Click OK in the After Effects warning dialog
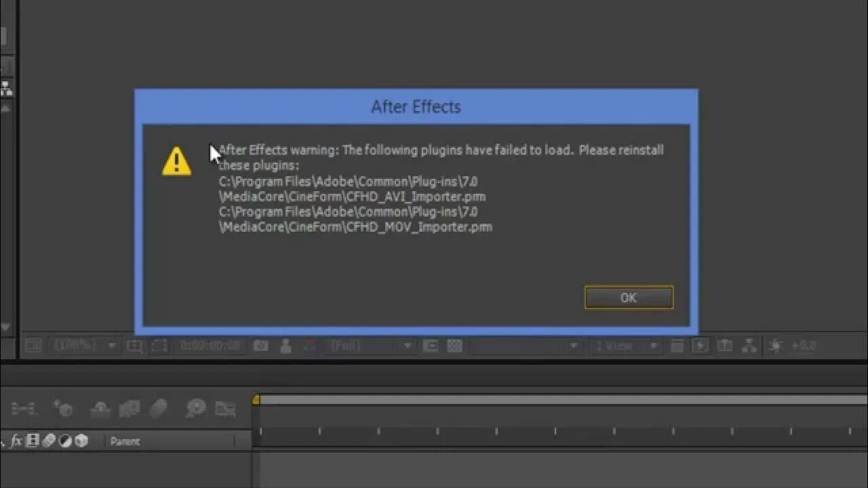This screenshot has height=488, width=868. click(x=629, y=298)
